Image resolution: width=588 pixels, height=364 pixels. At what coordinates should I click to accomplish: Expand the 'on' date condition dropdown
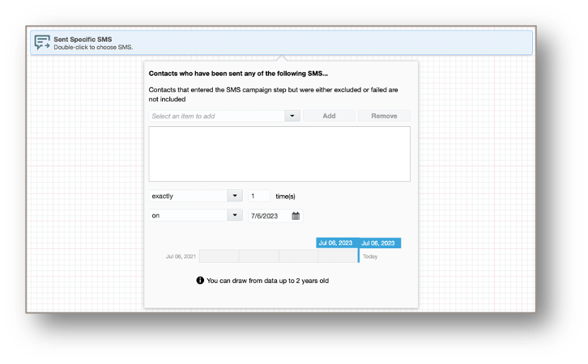235,215
